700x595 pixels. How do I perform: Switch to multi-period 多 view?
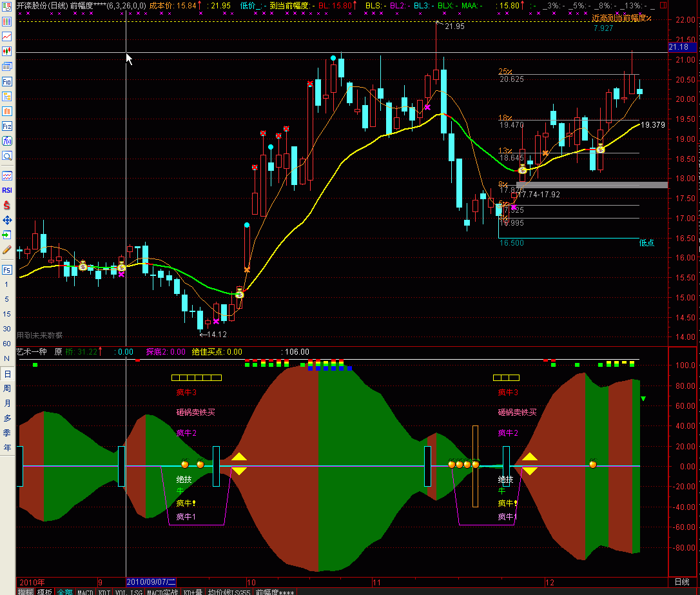coord(7,418)
